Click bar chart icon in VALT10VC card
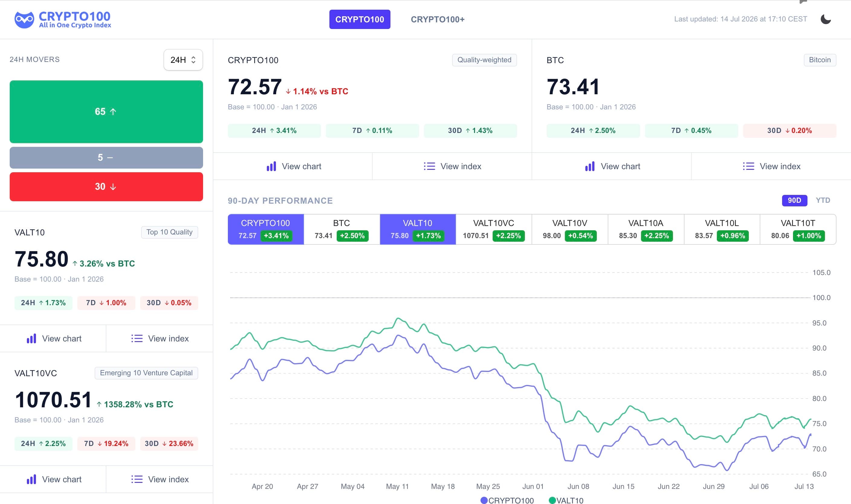851x504 pixels. coord(32,479)
